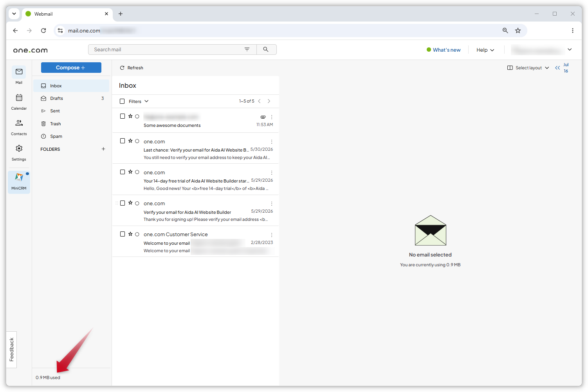Switch to the Webmail browser tab

(x=67, y=14)
